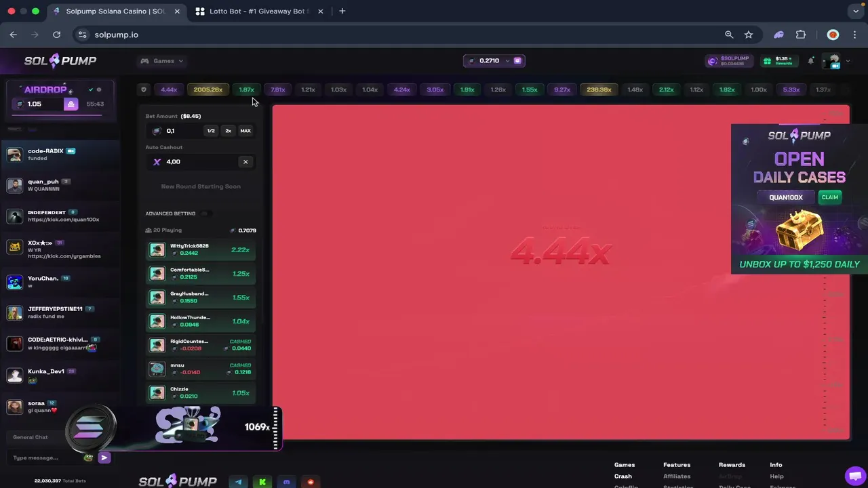Image resolution: width=868 pixels, height=488 pixels.
Task: Open the Discord social icon in footer
Action: [x=286, y=482]
